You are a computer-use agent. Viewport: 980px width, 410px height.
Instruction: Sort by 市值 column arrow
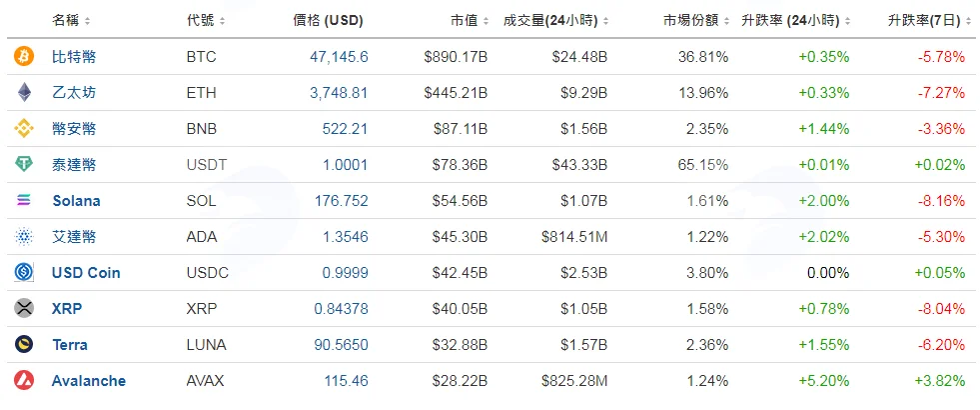click(485, 21)
